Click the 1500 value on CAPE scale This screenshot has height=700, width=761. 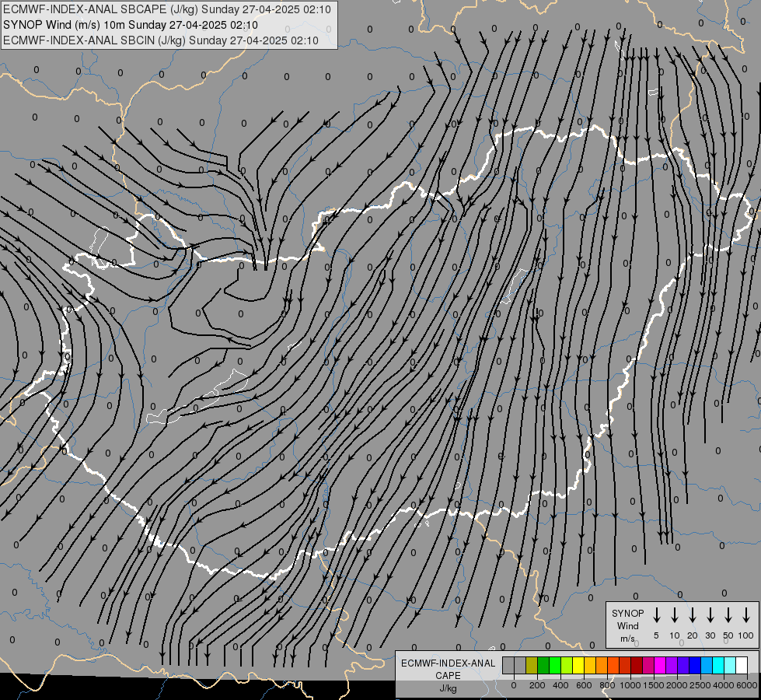click(654, 685)
